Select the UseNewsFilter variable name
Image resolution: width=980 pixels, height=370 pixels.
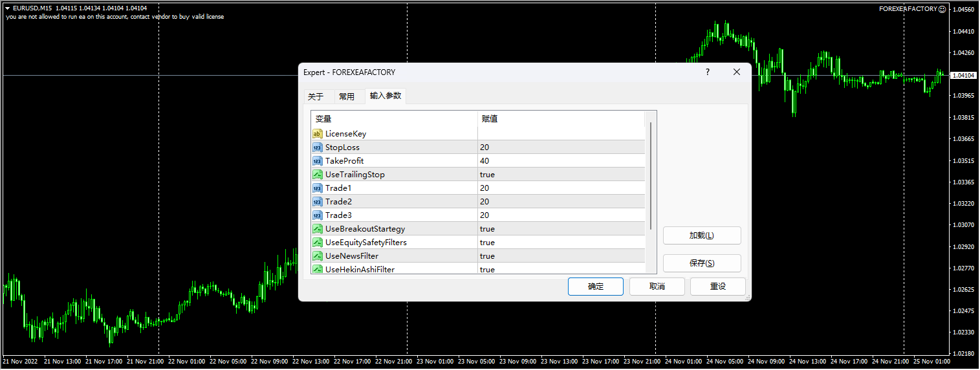click(x=352, y=256)
